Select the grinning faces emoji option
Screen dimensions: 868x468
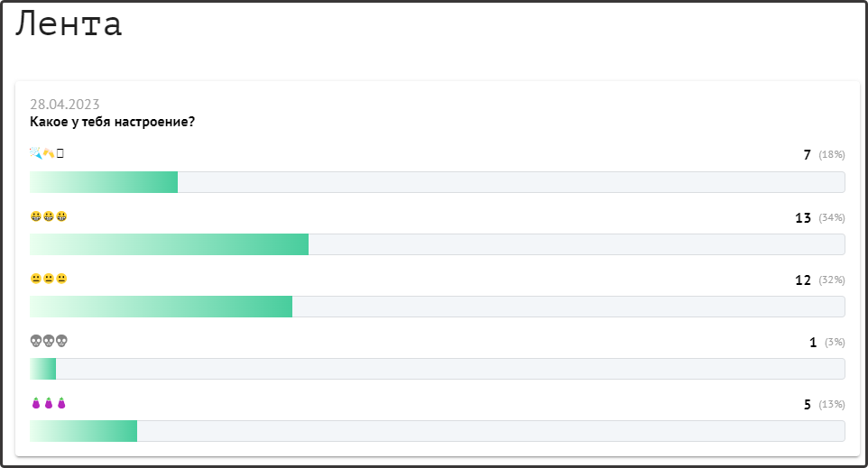tap(49, 216)
